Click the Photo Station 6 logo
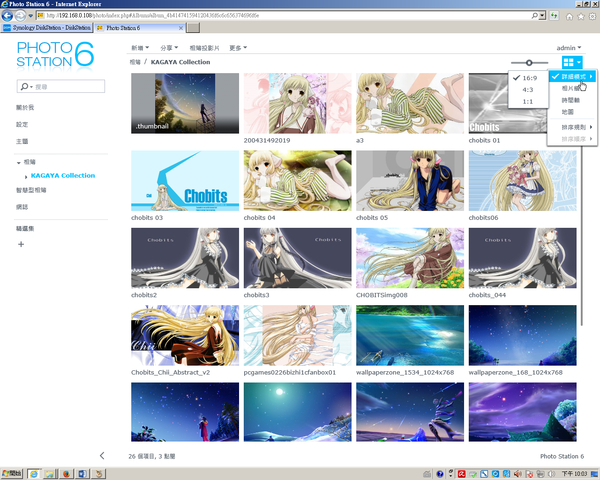The height and width of the screenshot is (480, 600). (55, 54)
